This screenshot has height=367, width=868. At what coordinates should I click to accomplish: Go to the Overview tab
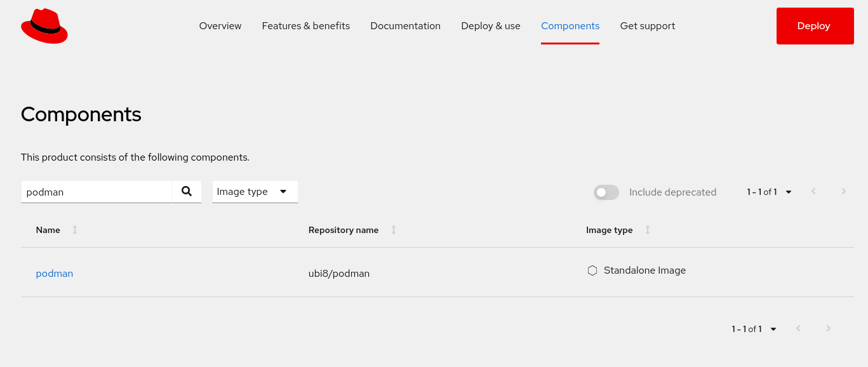(x=220, y=26)
